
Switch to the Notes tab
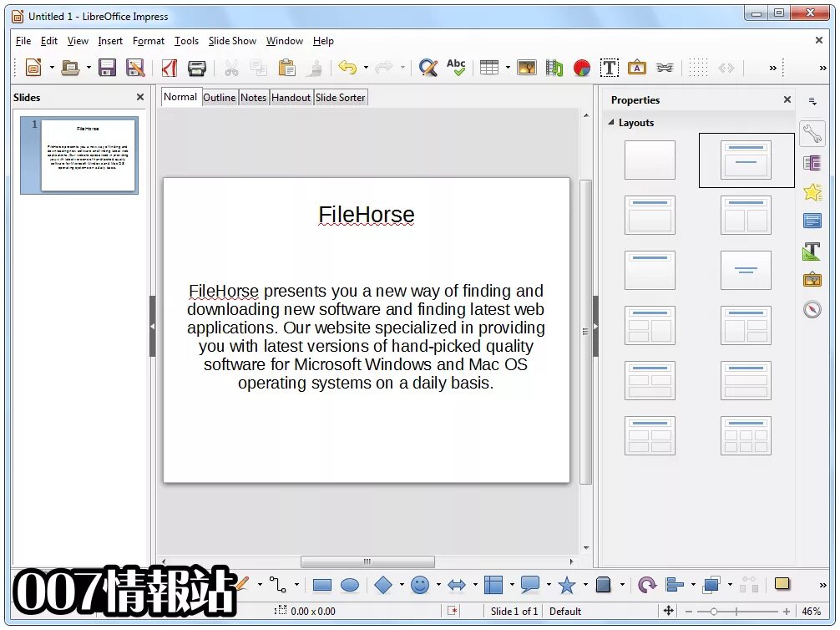pyautogui.click(x=253, y=98)
